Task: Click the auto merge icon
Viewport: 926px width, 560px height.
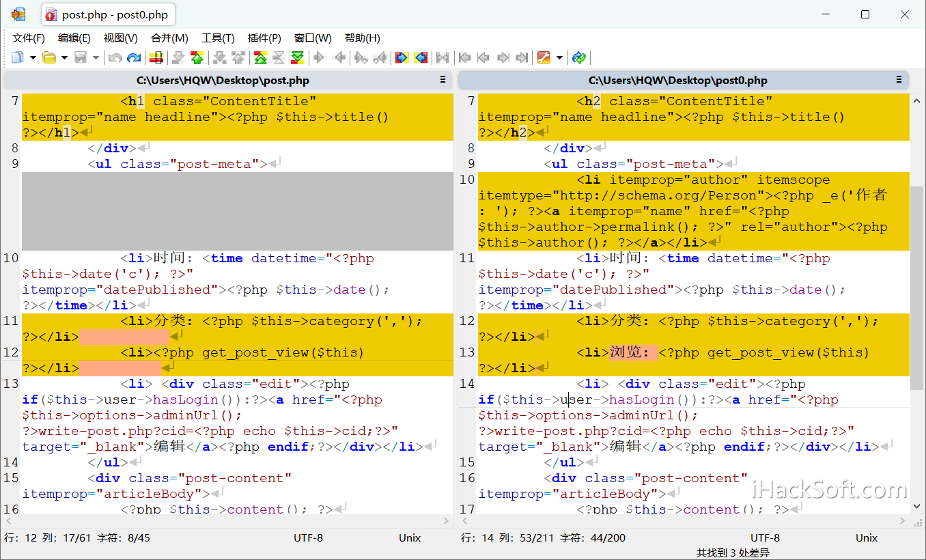Action: (x=442, y=57)
